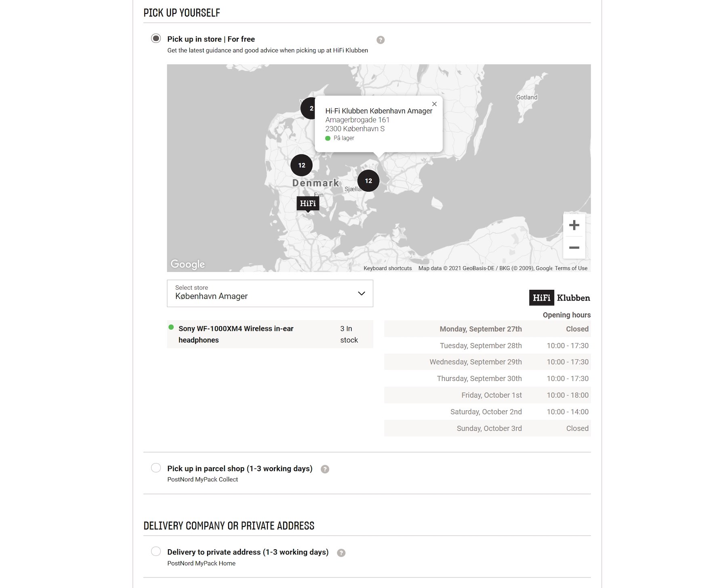711x588 pixels.
Task: Click Keyboard shortcuts on the map
Action: point(387,268)
